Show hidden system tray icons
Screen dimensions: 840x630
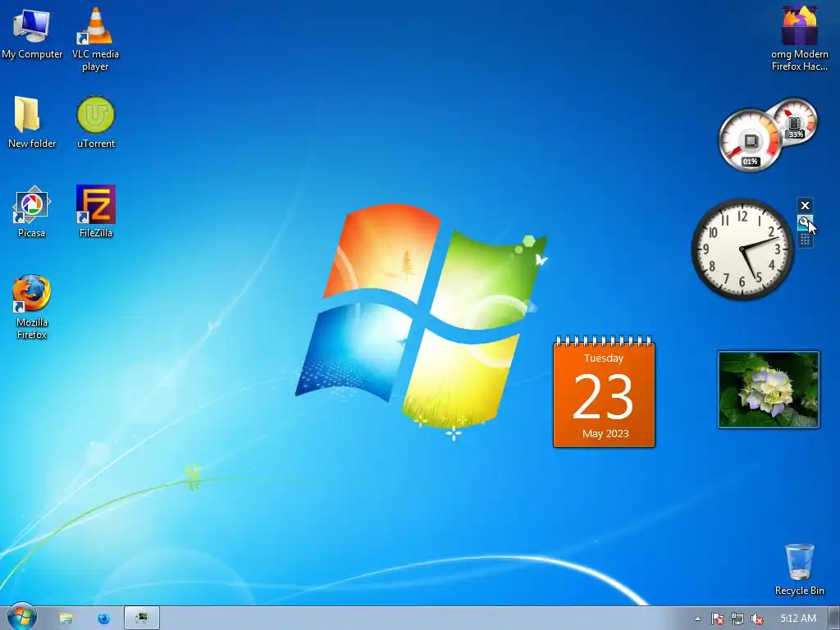coord(697,619)
